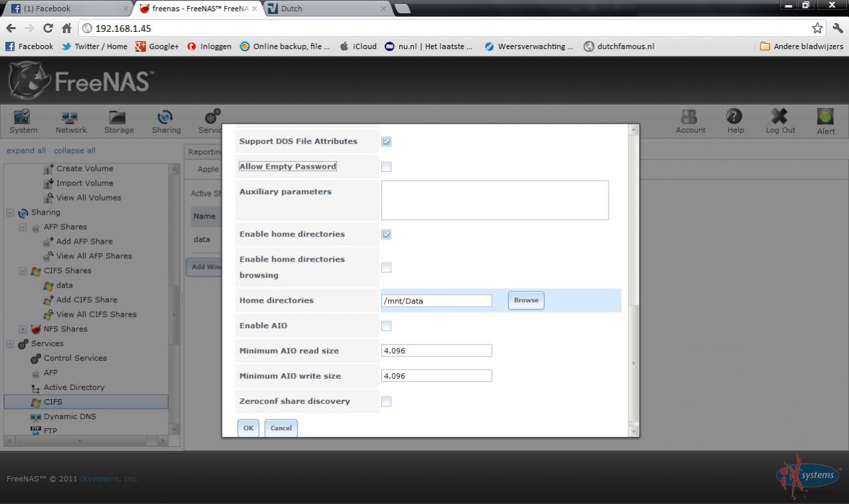Click the iXsystems logo in footer
The height and width of the screenshot is (504, 849).
tap(808, 475)
